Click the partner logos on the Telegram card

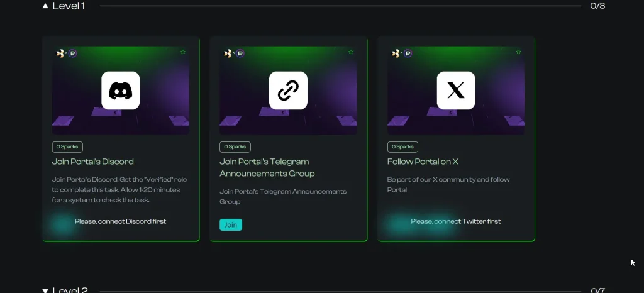click(x=234, y=53)
